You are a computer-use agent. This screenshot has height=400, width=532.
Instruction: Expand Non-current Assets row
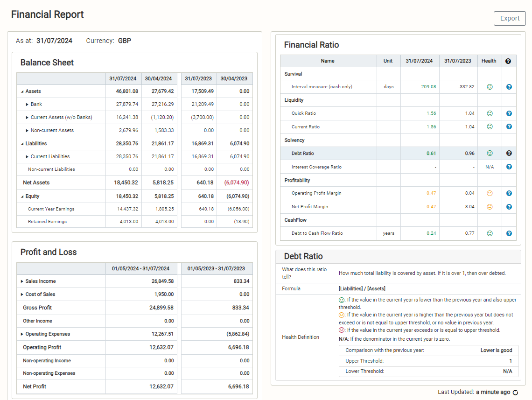27,131
